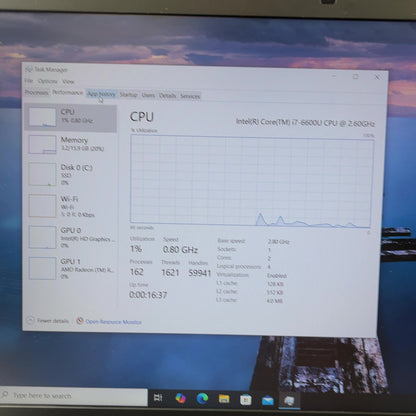
Task: Open the View menu
Action: click(68, 81)
